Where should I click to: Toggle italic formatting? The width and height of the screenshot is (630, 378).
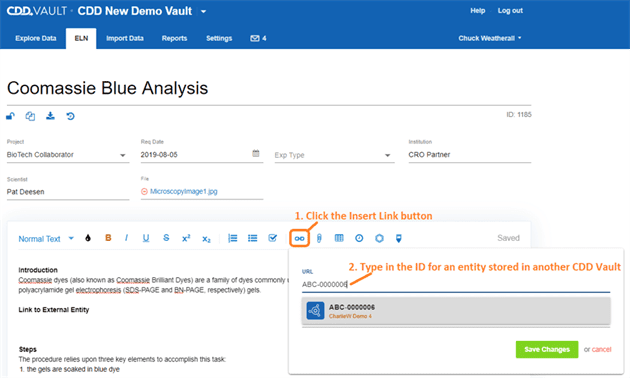point(126,238)
